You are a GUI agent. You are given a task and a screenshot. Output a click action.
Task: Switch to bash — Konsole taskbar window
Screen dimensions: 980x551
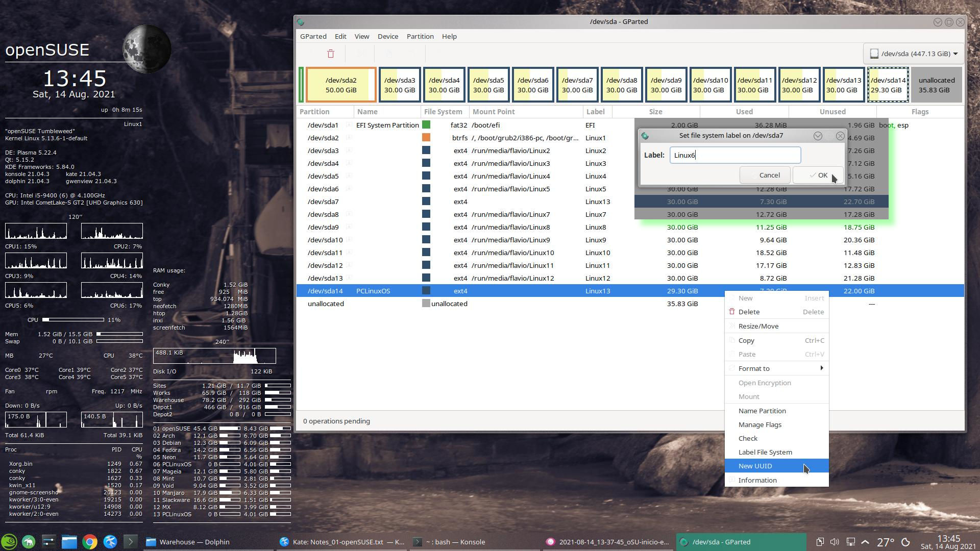pyautogui.click(x=475, y=542)
